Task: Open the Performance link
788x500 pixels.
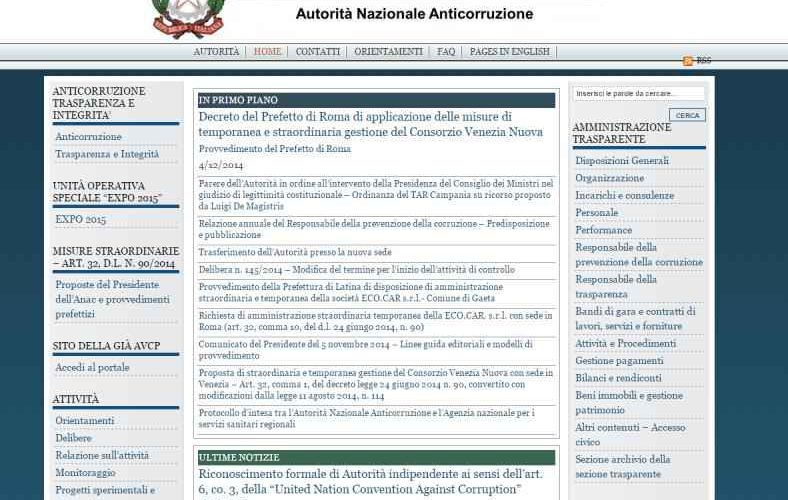Action: point(603,230)
